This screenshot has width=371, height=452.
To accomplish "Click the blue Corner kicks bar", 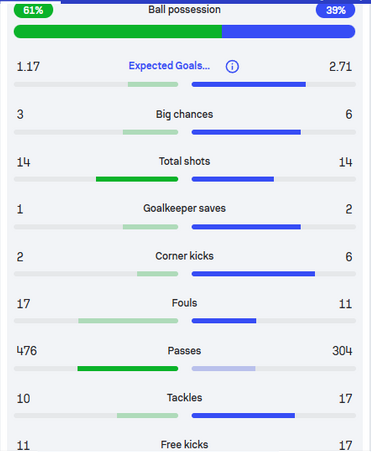I will (253, 274).
